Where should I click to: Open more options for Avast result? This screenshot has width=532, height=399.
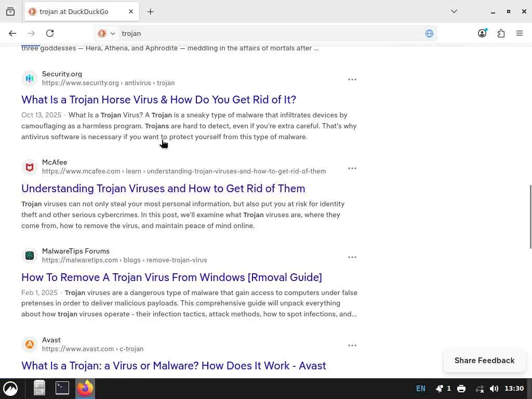[x=352, y=345]
